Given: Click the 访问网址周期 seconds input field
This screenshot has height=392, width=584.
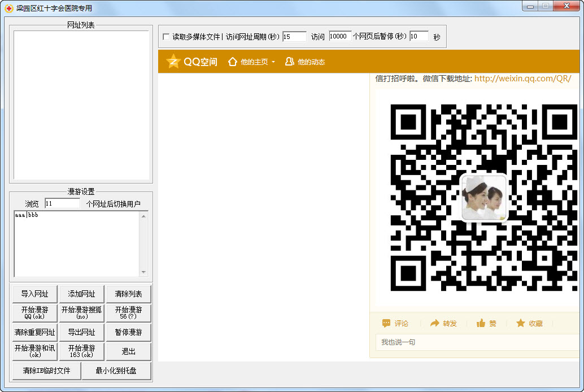Looking at the screenshot, I should click(294, 37).
